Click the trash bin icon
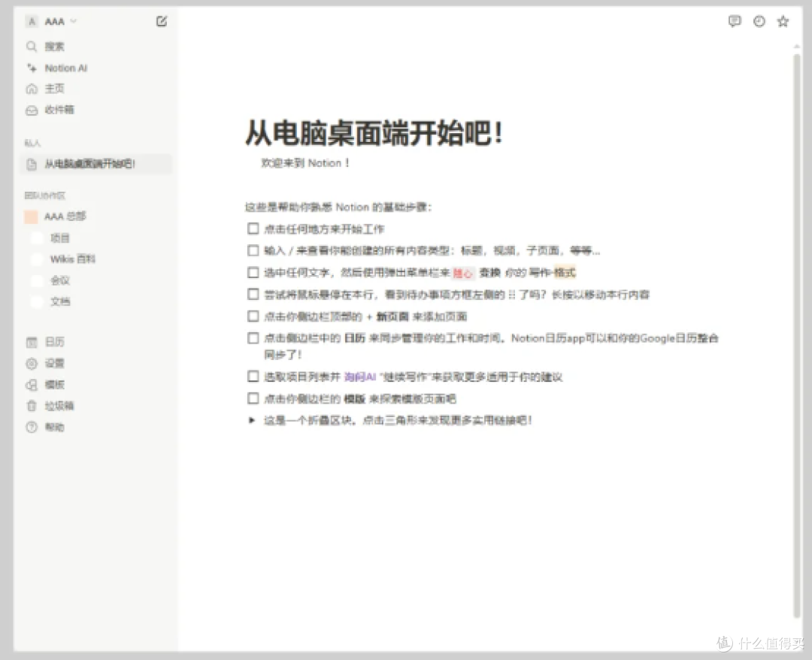The height and width of the screenshot is (660, 812). 32,406
